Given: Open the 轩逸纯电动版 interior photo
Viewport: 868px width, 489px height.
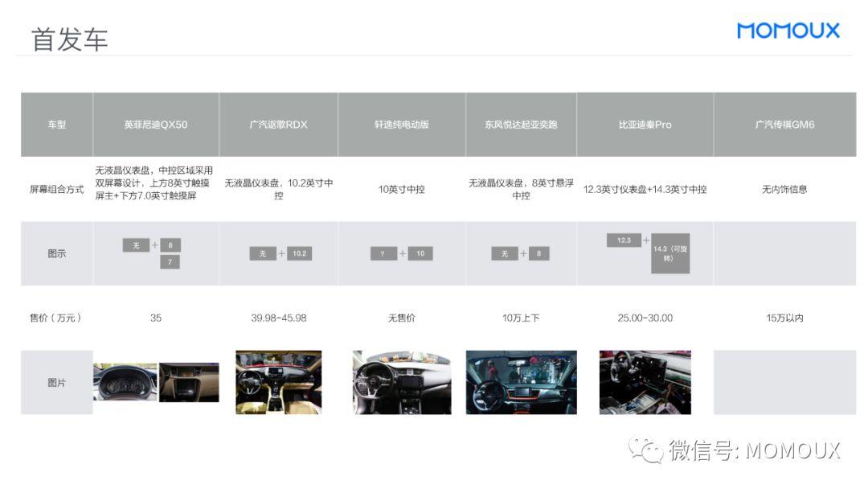Looking at the screenshot, I should (x=402, y=382).
